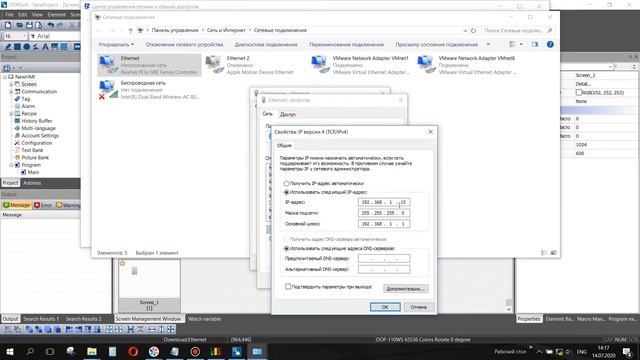Select the rectangle drawing tool in DOPSoft

(x=17, y=47)
